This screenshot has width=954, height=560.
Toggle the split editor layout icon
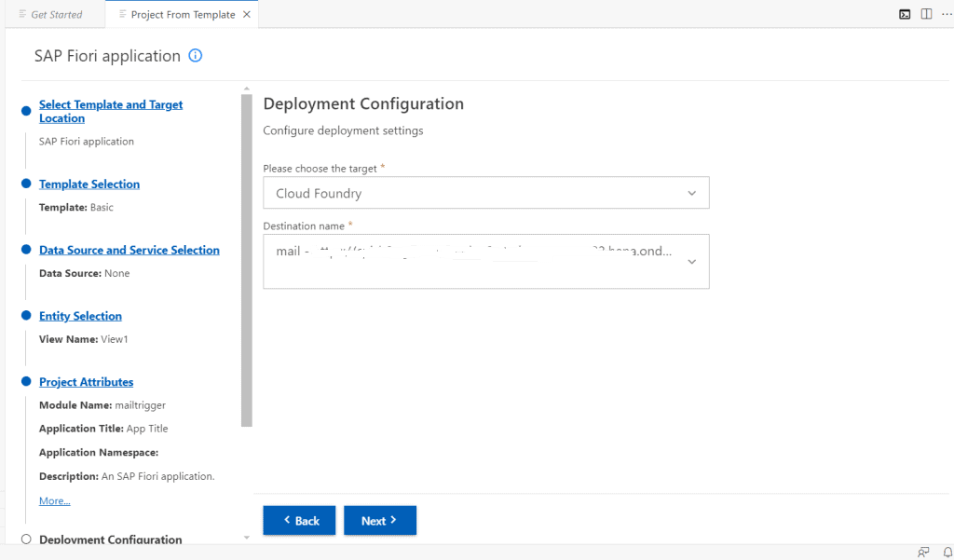tap(926, 14)
